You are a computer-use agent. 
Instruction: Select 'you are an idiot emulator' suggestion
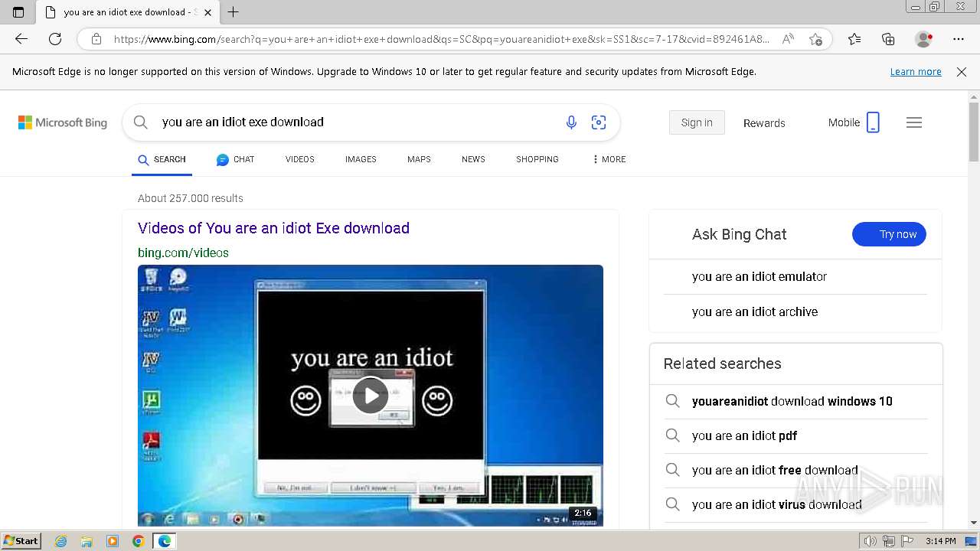[759, 276]
